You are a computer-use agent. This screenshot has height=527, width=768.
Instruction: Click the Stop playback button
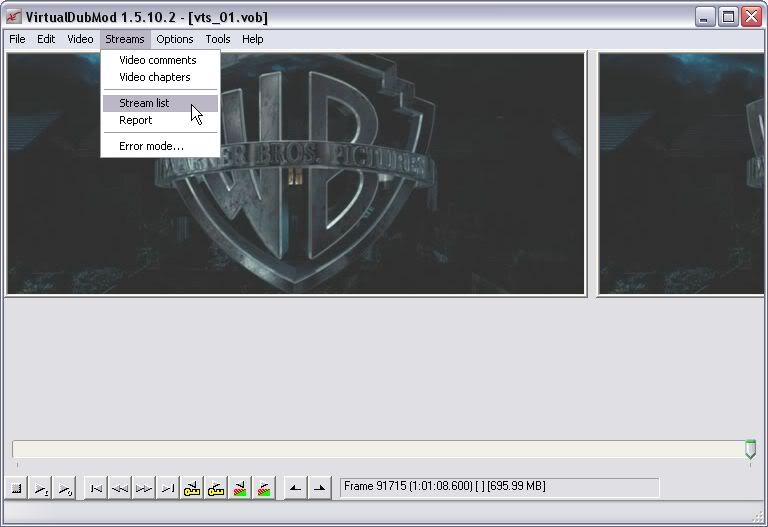[17, 488]
